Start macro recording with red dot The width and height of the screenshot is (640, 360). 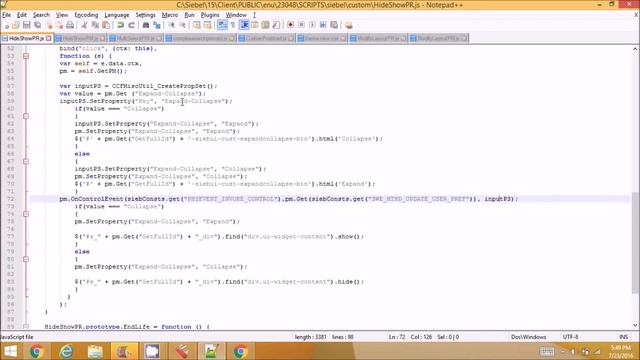click(x=290, y=25)
